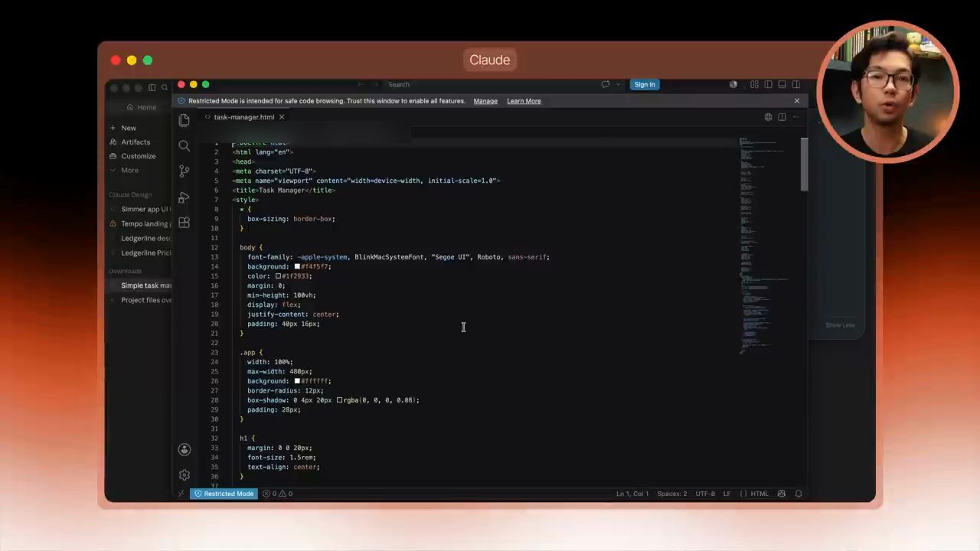This screenshot has width=980, height=551.
Task: Click the Claude Design section header
Action: tap(130, 195)
